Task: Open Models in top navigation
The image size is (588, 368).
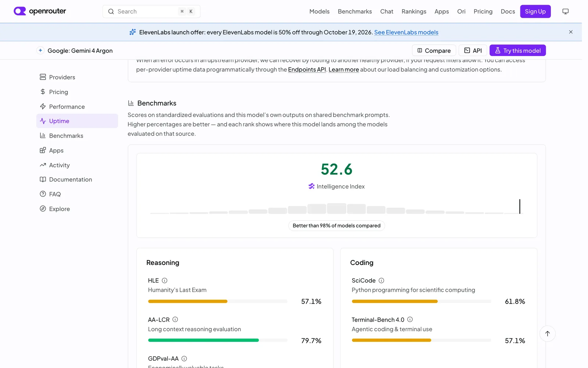Action: click(x=319, y=11)
